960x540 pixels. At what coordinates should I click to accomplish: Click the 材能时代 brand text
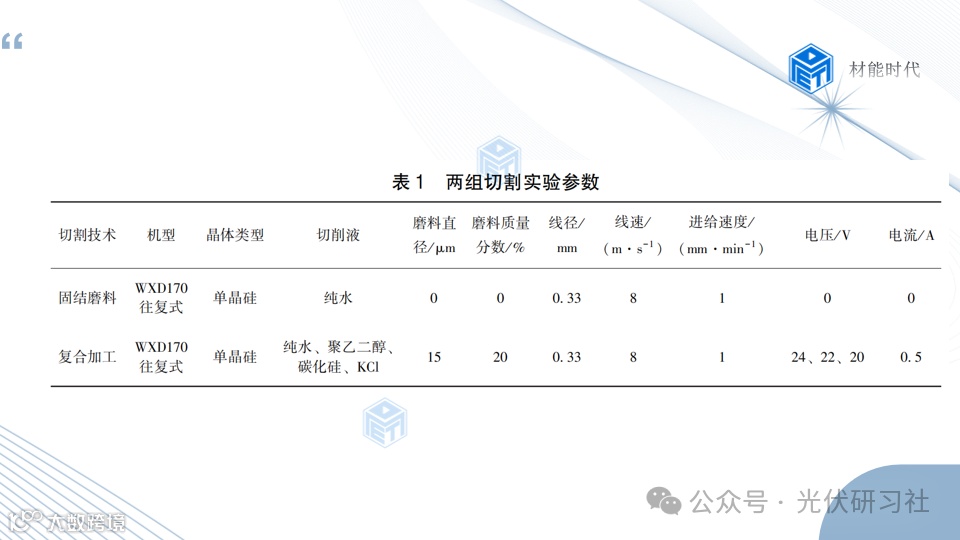[884, 69]
